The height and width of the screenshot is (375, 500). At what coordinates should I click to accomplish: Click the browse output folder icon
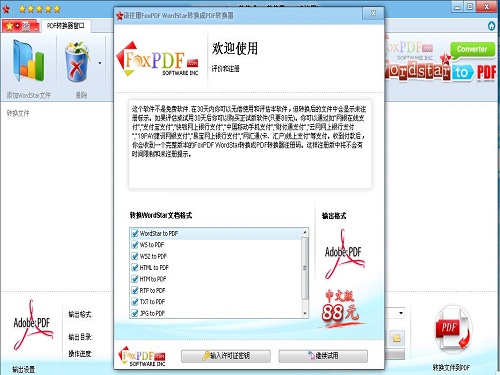397,338
